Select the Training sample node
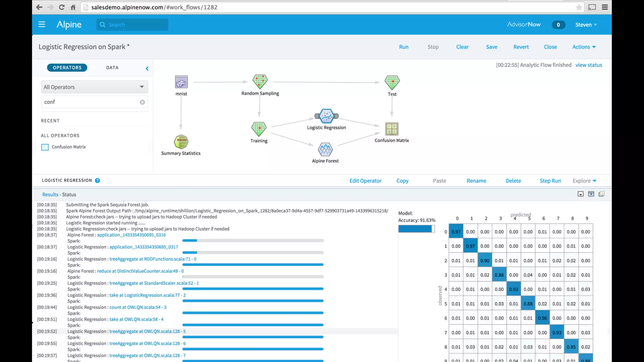 259,129
